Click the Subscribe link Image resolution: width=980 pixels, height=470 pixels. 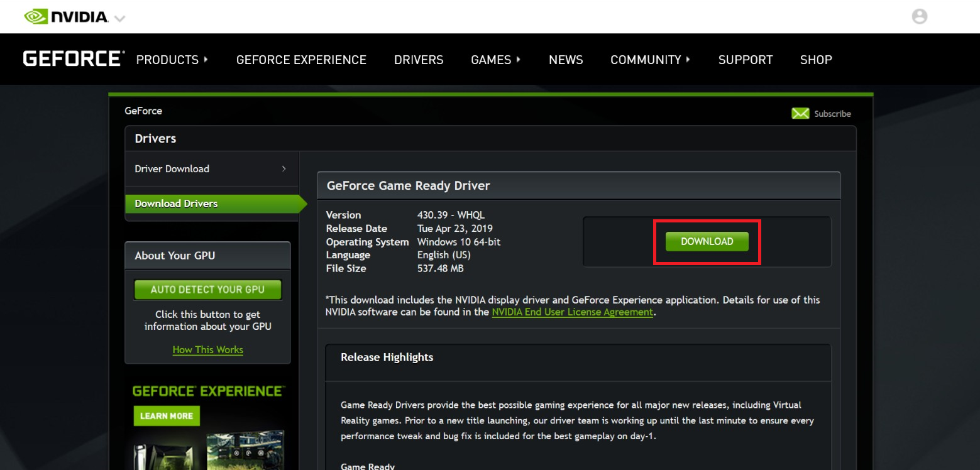(x=832, y=114)
